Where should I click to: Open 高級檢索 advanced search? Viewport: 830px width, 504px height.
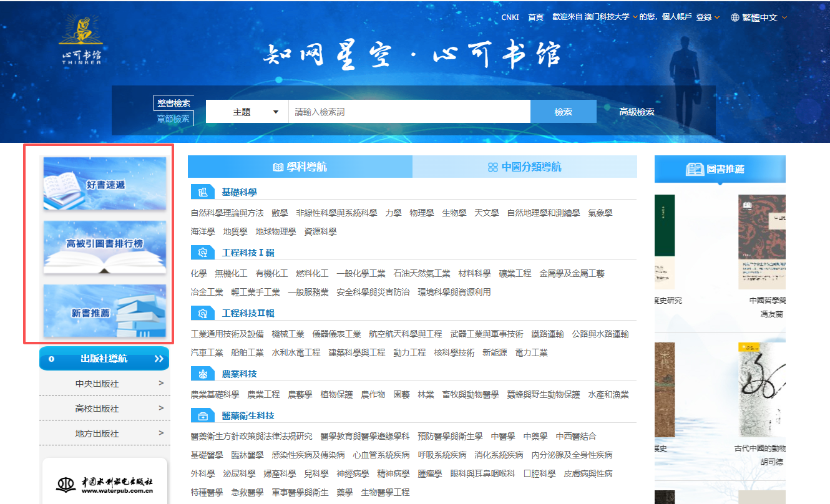coord(637,112)
